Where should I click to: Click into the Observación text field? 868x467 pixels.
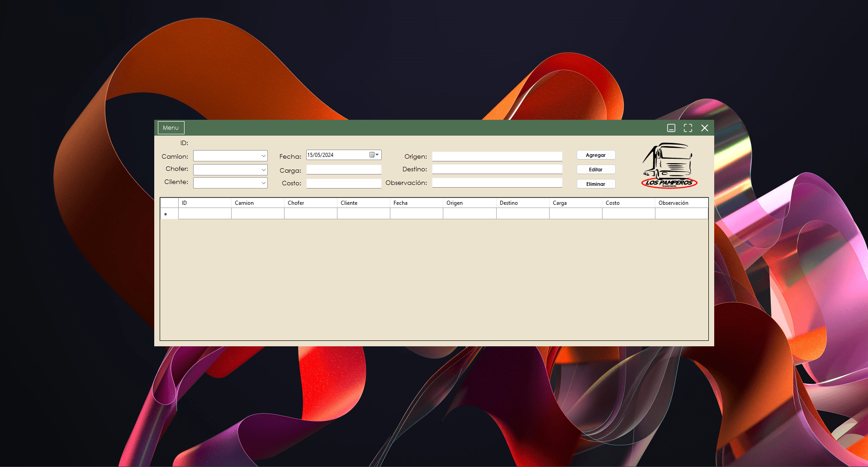point(497,183)
